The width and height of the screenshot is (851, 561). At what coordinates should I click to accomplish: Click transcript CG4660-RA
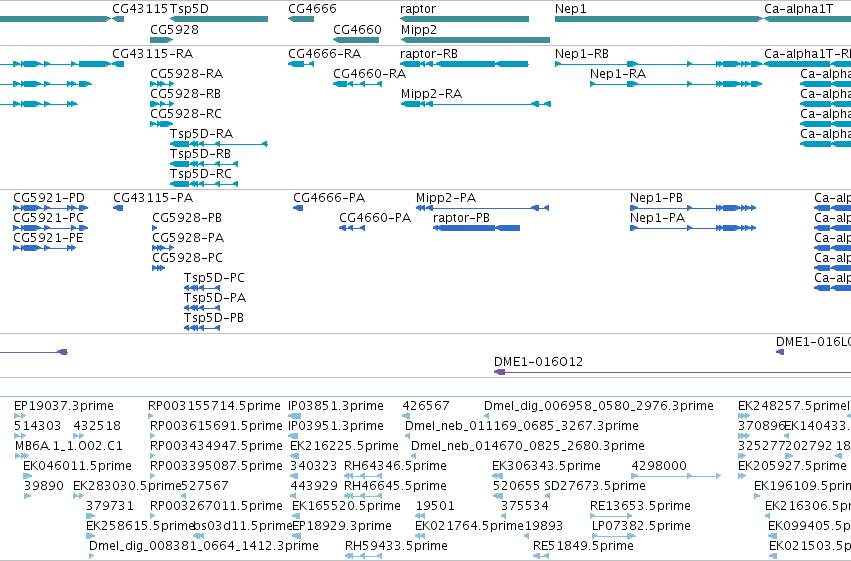point(370,74)
